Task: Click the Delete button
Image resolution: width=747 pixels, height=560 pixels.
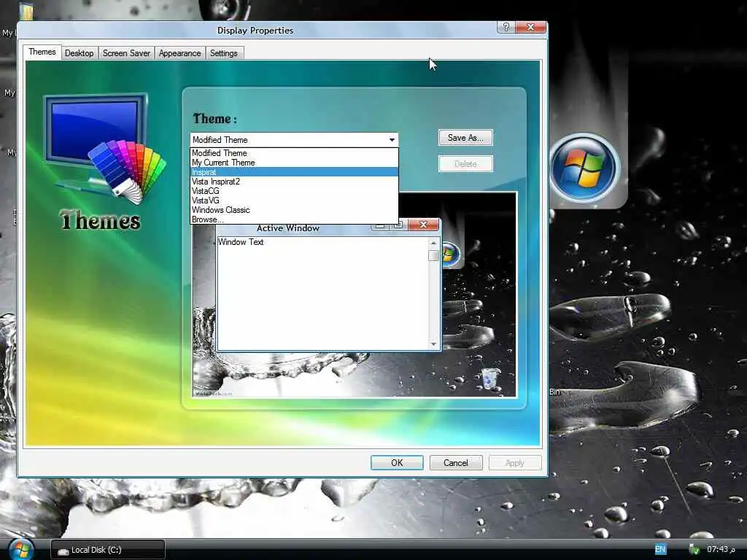Action: tap(465, 164)
